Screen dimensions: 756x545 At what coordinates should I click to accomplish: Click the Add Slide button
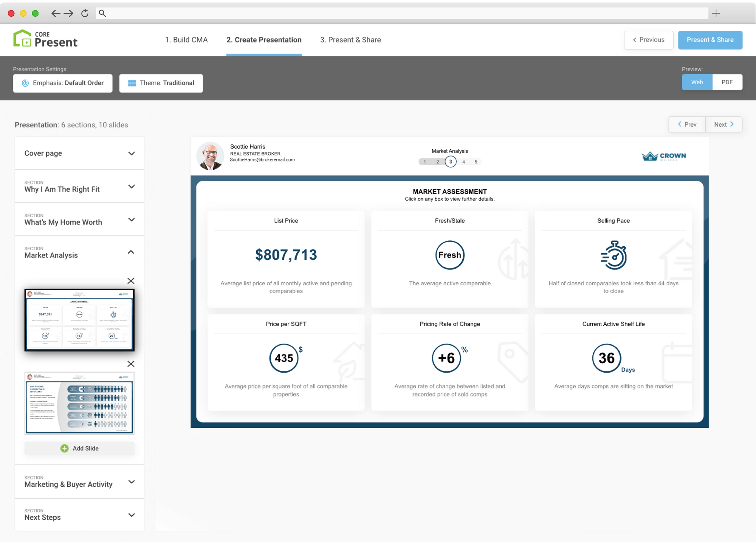pos(79,448)
